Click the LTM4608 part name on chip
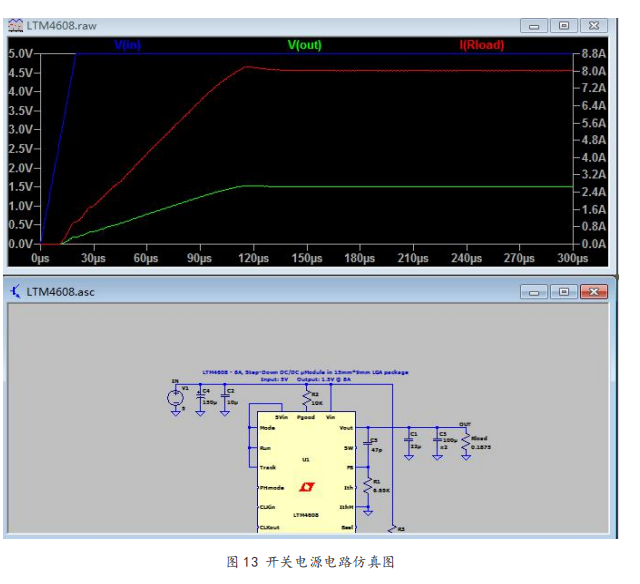This screenshot has width=640, height=584. (x=306, y=515)
